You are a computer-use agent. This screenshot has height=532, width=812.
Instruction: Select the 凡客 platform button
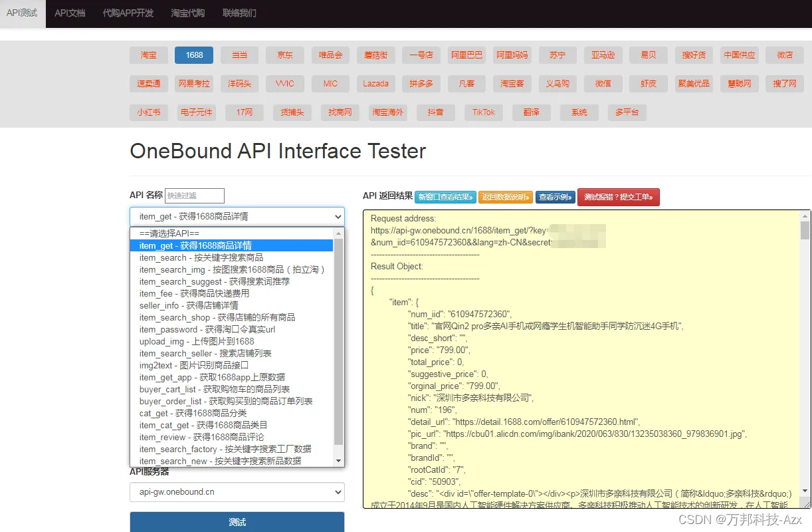pyautogui.click(x=467, y=84)
